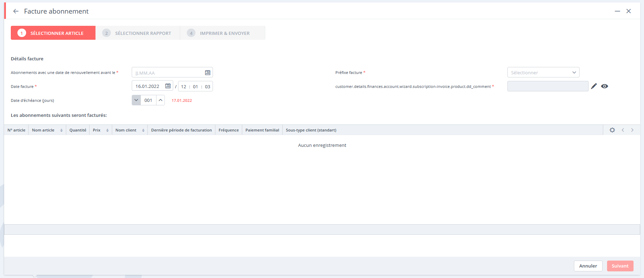
Task: Click the Suivant button
Action: tap(620, 266)
